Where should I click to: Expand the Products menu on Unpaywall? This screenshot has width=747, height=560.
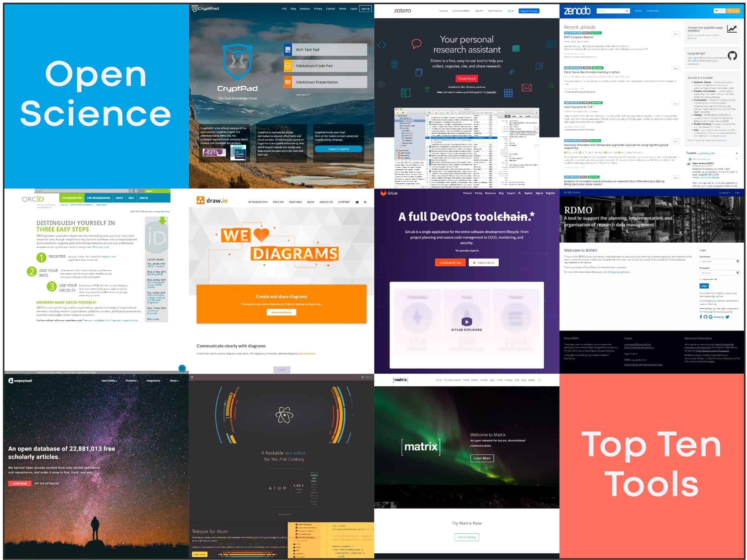(x=132, y=380)
